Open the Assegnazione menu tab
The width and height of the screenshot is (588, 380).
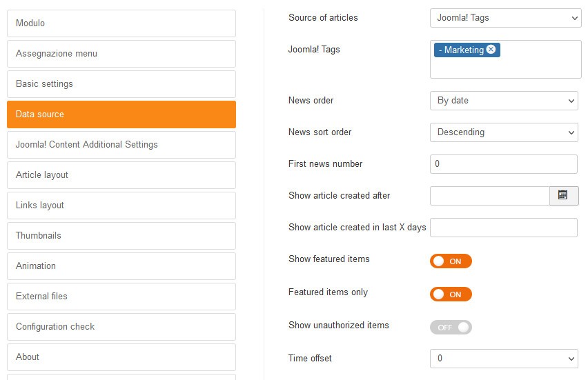pos(121,54)
